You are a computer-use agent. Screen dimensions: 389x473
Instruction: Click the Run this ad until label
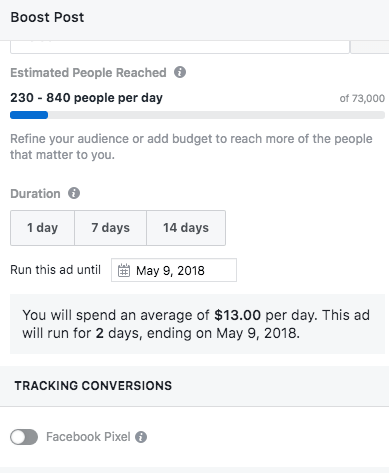pos(56,270)
